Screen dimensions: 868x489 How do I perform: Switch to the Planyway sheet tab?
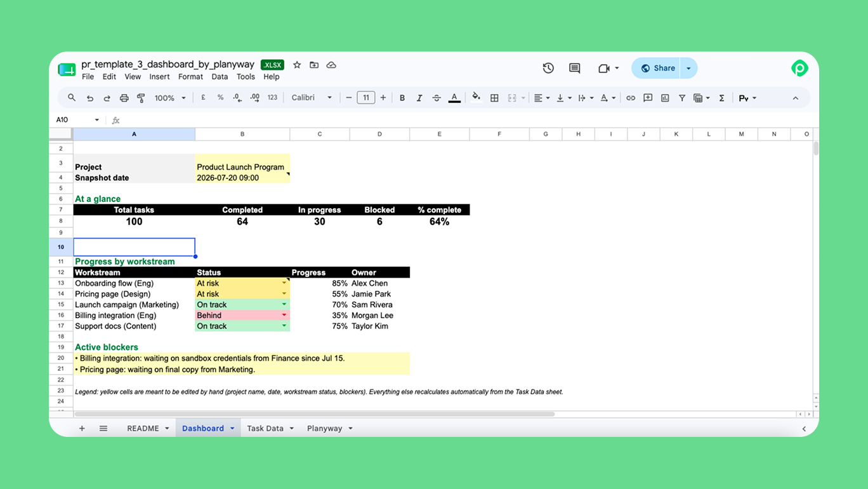[324, 429]
